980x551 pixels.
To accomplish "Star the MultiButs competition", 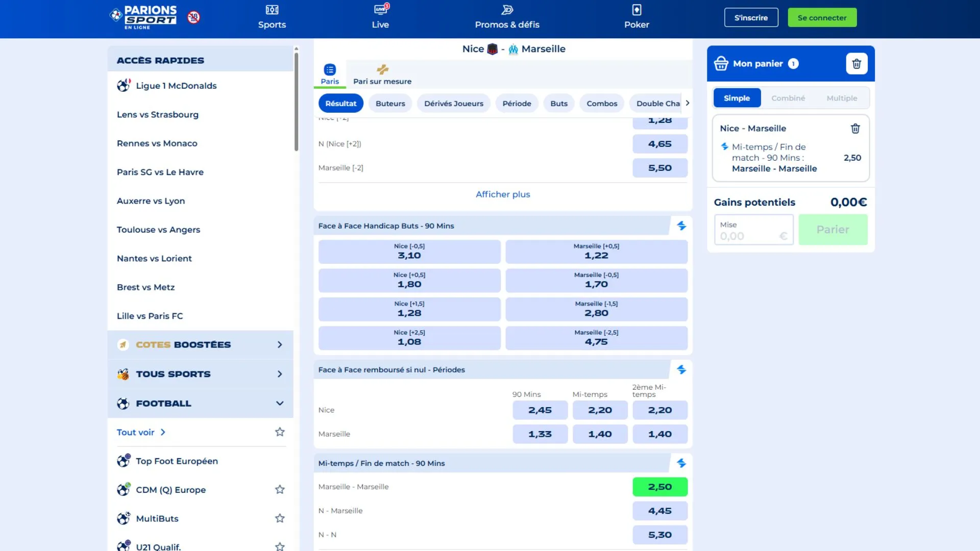I will [280, 518].
